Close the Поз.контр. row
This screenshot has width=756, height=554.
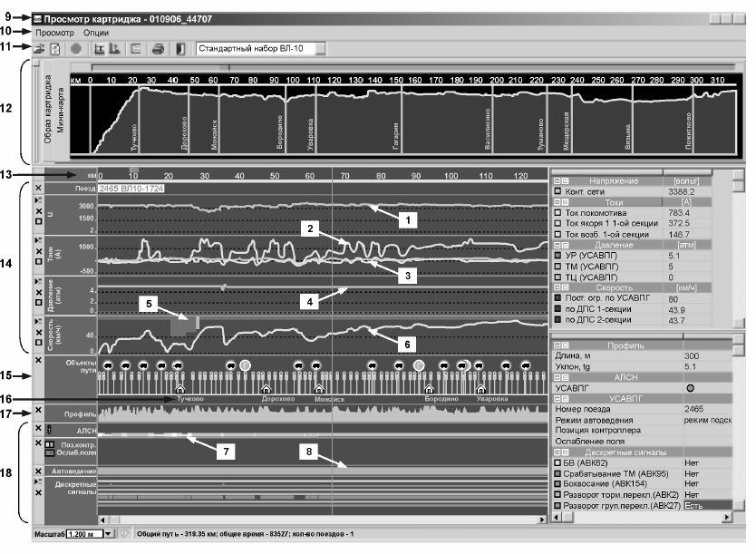(x=39, y=442)
